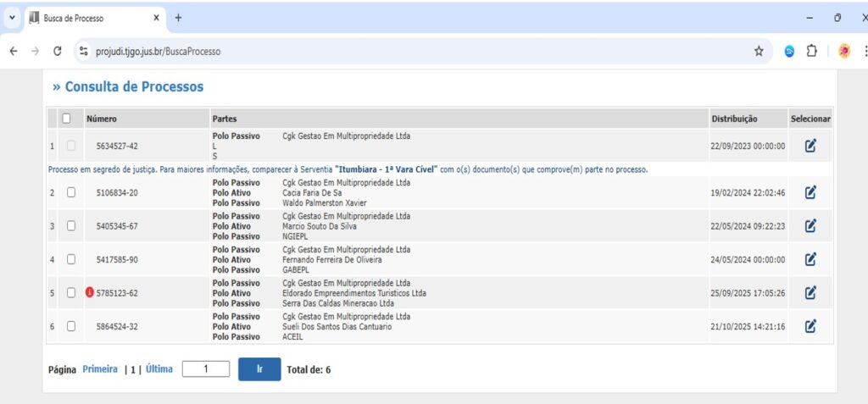
Task: Open a new browser tab
Action: (x=178, y=18)
